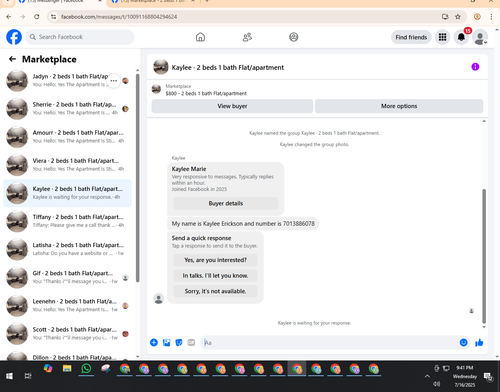Click the browser address bar URL
500x392 pixels.
coord(119,17)
